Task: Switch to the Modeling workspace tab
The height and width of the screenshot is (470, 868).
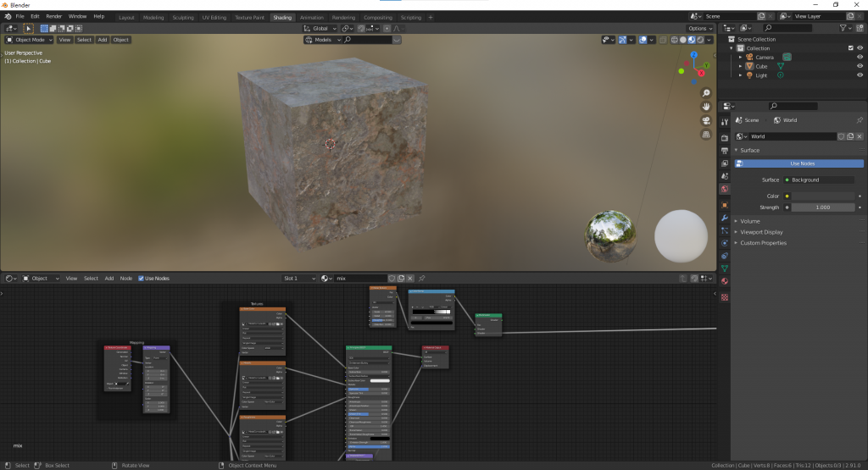Action: pyautogui.click(x=153, y=17)
